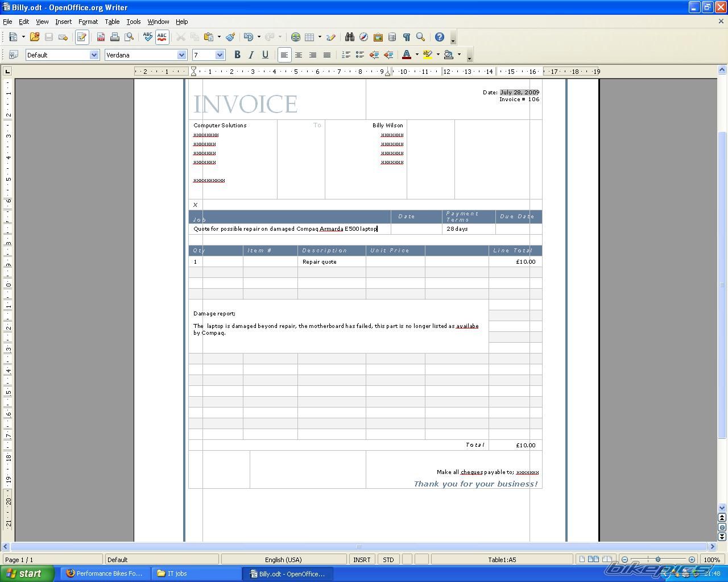Adjust the zoom slider in status bar
The height and width of the screenshot is (582, 728).
[x=658, y=560]
